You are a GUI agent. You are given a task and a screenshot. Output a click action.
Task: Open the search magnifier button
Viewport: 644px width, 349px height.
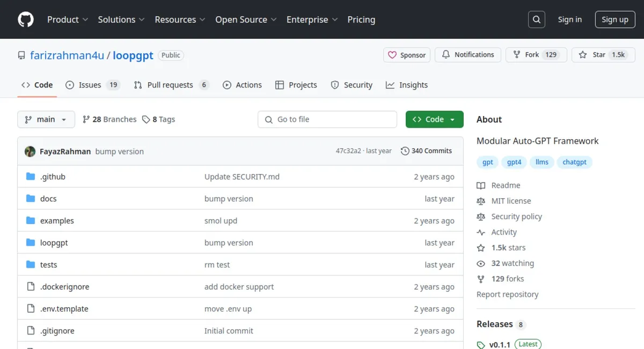tap(536, 19)
